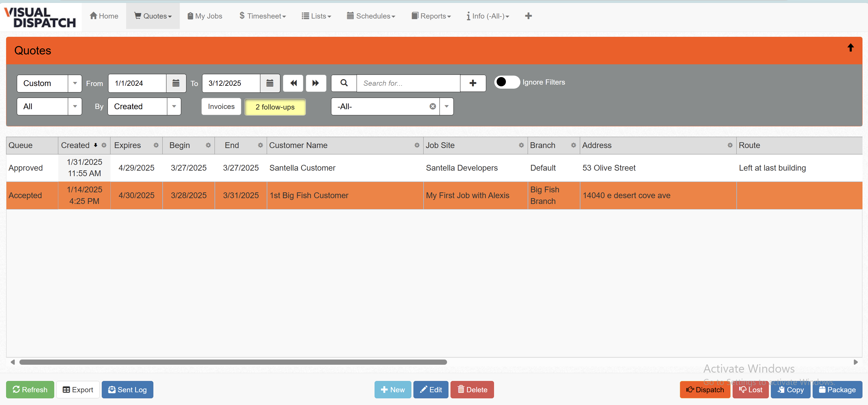Click the Delete button
Image resolution: width=868 pixels, height=405 pixels.
[x=472, y=390]
